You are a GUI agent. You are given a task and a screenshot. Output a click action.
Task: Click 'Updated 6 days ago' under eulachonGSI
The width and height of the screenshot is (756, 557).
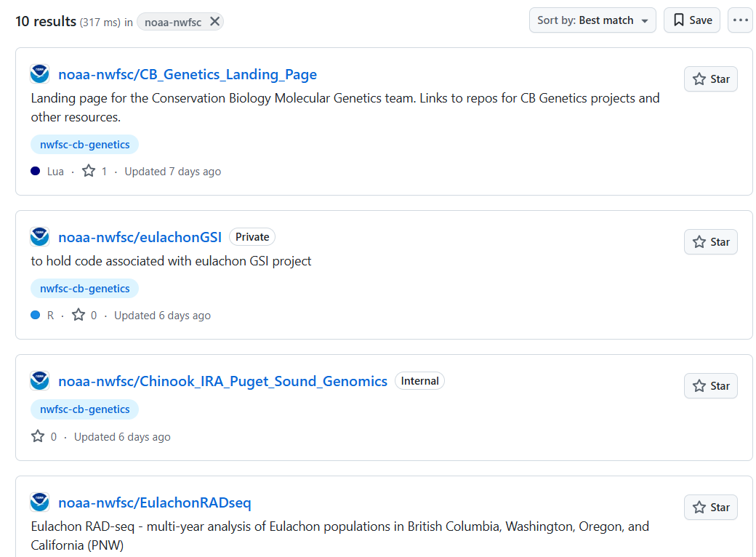(x=163, y=316)
